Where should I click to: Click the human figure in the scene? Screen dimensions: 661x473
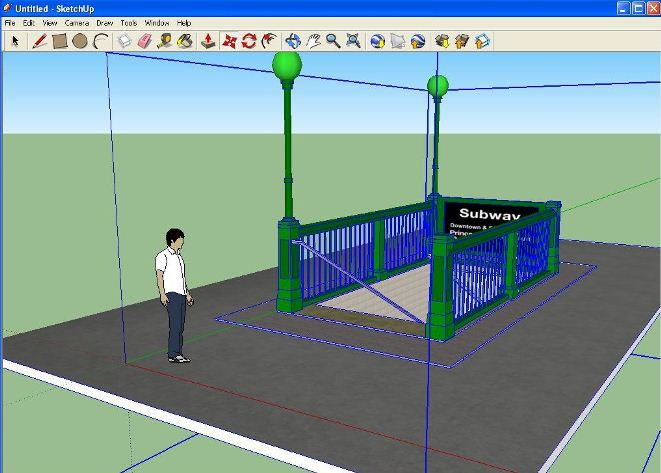pyautogui.click(x=175, y=290)
